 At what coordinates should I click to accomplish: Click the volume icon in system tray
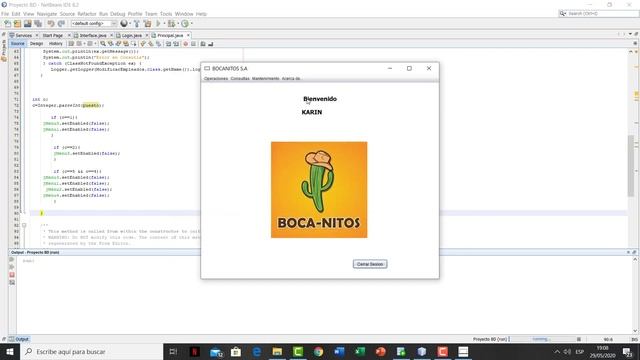(567, 352)
